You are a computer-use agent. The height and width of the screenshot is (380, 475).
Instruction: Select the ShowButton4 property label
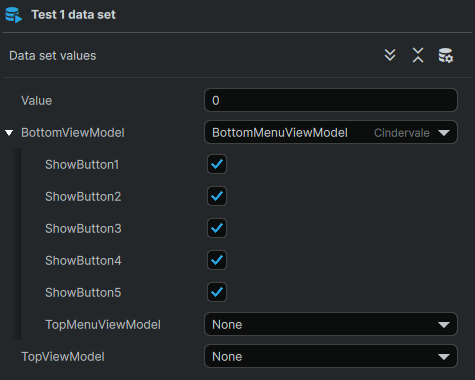coord(83,261)
